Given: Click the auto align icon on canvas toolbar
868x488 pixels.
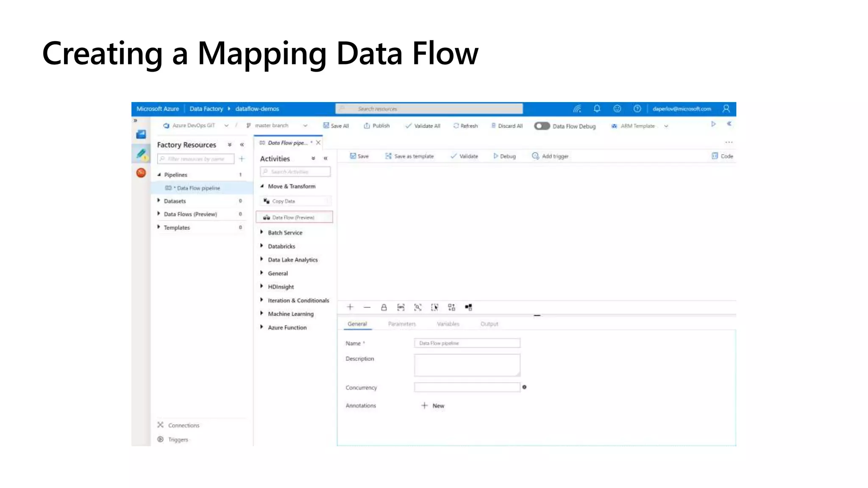Looking at the screenshot, I should click(x=451, y=307).
